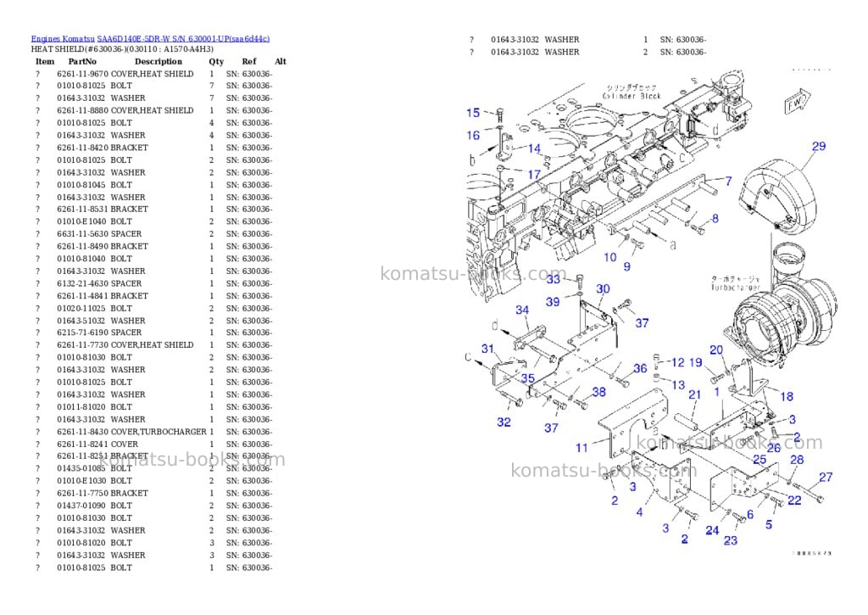Select part number 6261-11-7730

point(82,344)
